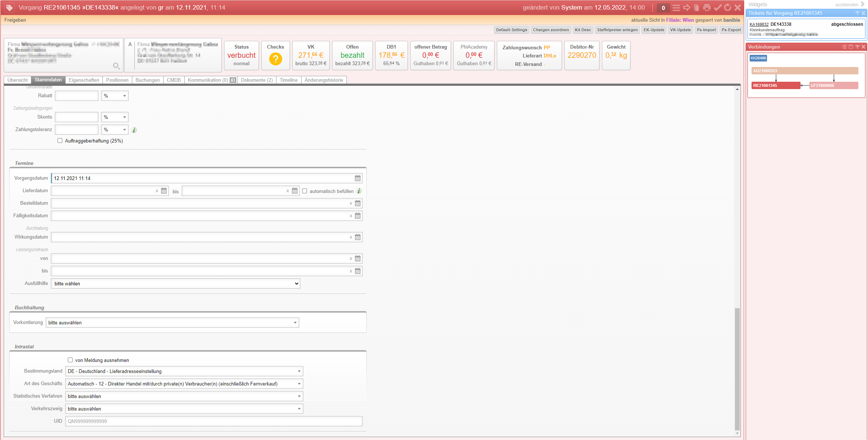Open Verkehrszweig dropdown

184,409
